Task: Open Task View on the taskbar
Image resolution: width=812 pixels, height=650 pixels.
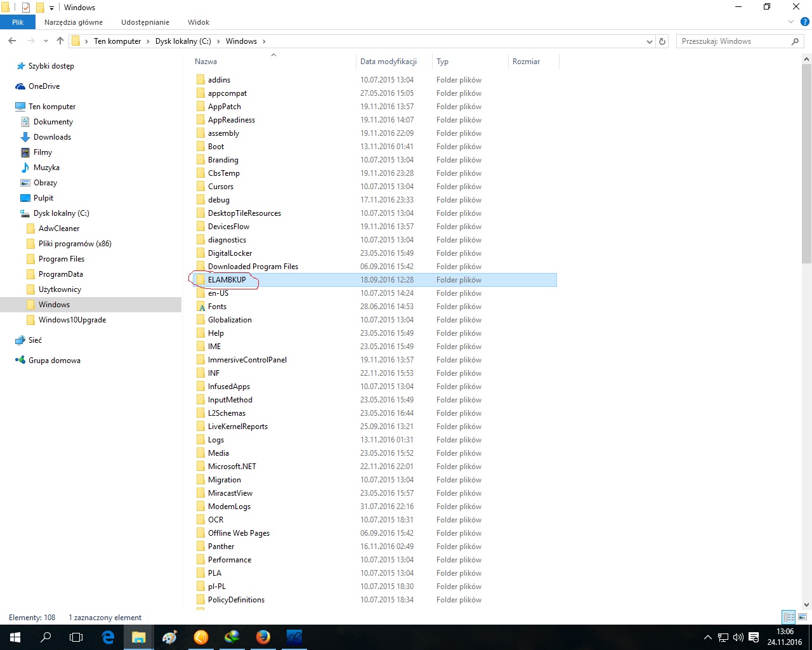Action: 76,637
